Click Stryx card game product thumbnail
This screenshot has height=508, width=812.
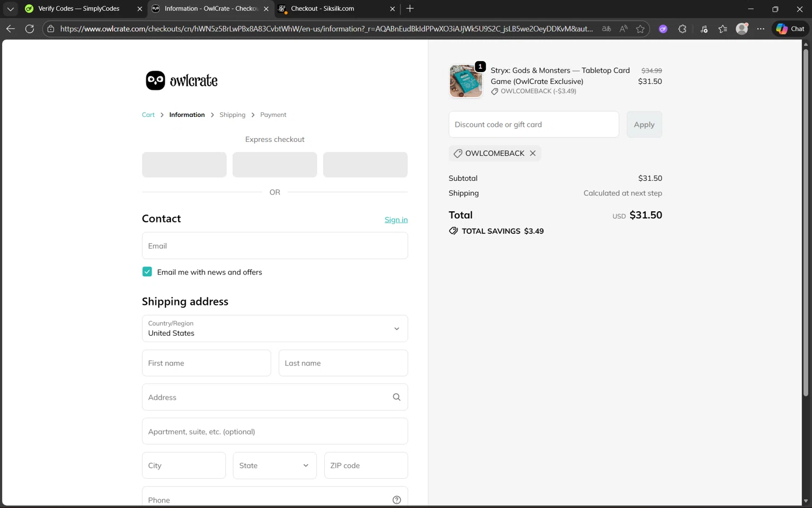click(x=466, y=81)
